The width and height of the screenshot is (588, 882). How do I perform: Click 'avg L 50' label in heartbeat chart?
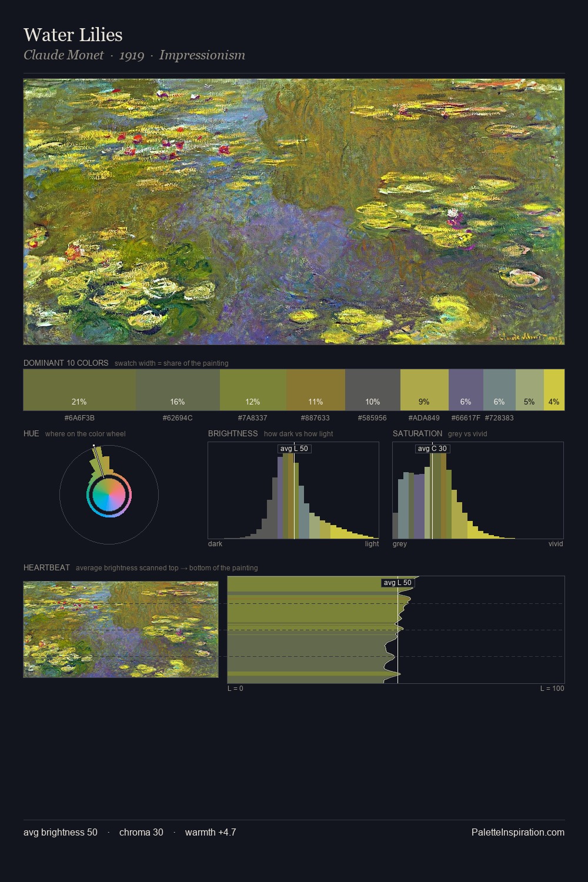point(397,583)
